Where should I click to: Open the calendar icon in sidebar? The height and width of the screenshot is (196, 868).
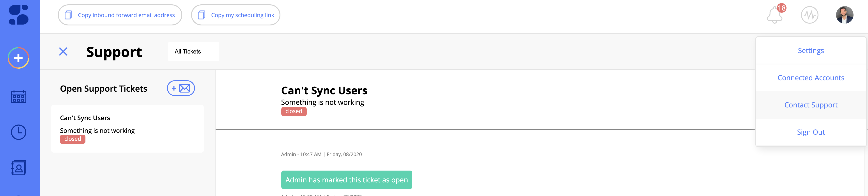(19, 97)
